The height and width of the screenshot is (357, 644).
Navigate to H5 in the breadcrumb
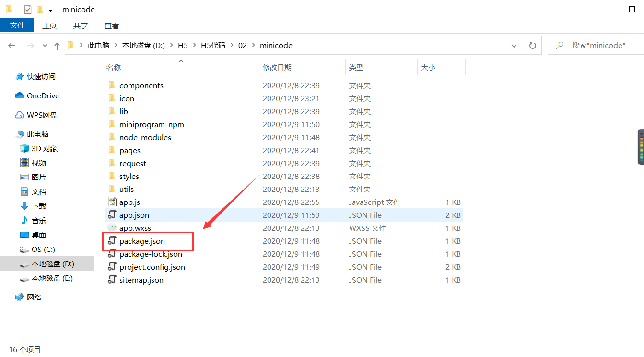(183, 46)
